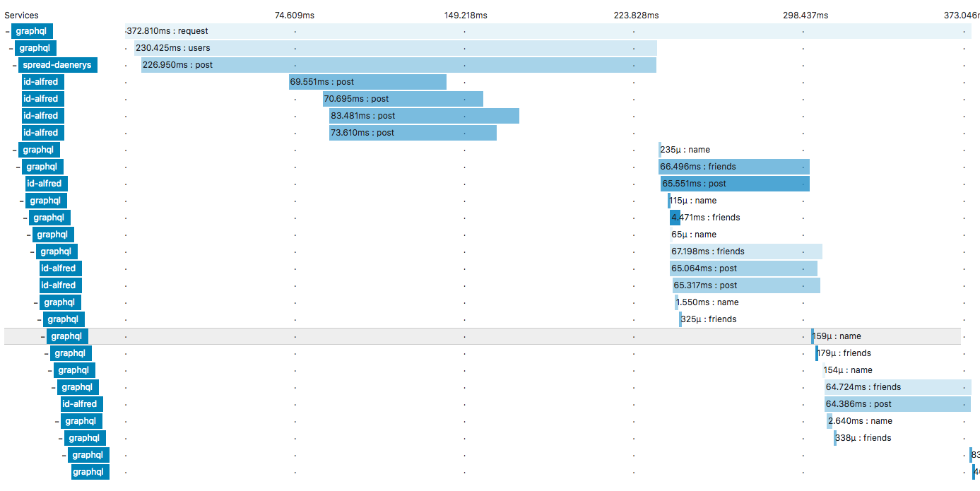Click the graphql service label for 230.425ms users
The width and height of the screenshot is (980, 491).
[35, 48]
